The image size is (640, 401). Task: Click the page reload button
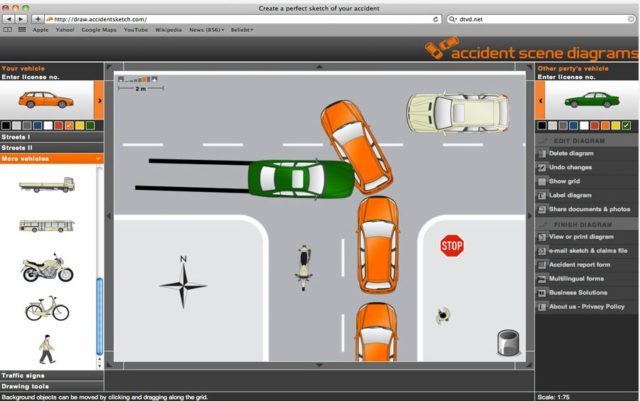coord(436,19)
